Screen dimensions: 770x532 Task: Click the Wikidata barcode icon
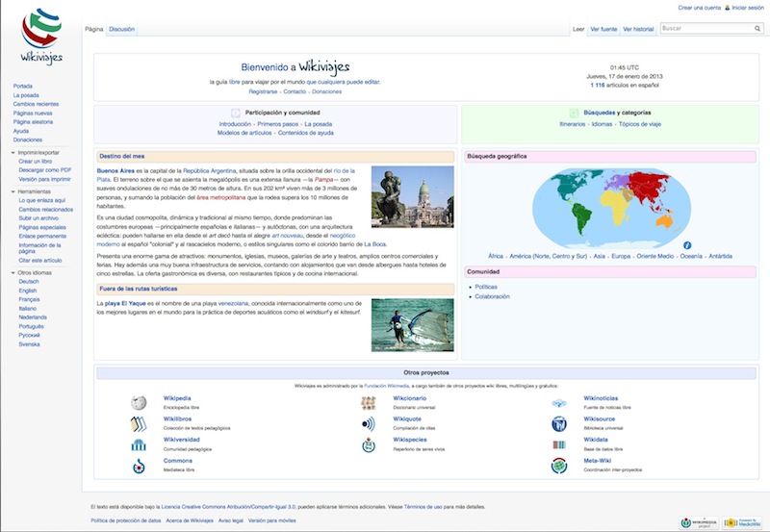coord(559,445)
